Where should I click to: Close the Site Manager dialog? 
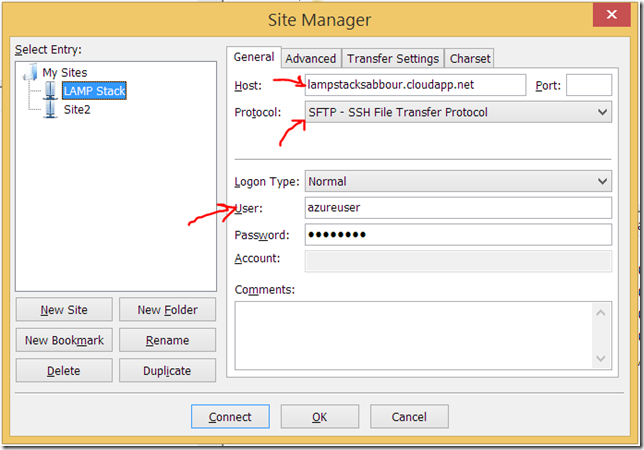coord(612,15)
